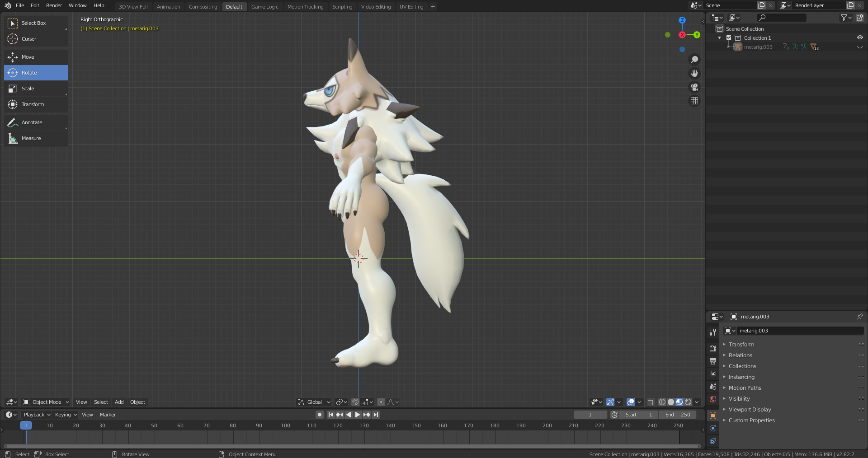Toggle proportional editing in viewport header
This screenshot has height=458, width=868.
381,402
